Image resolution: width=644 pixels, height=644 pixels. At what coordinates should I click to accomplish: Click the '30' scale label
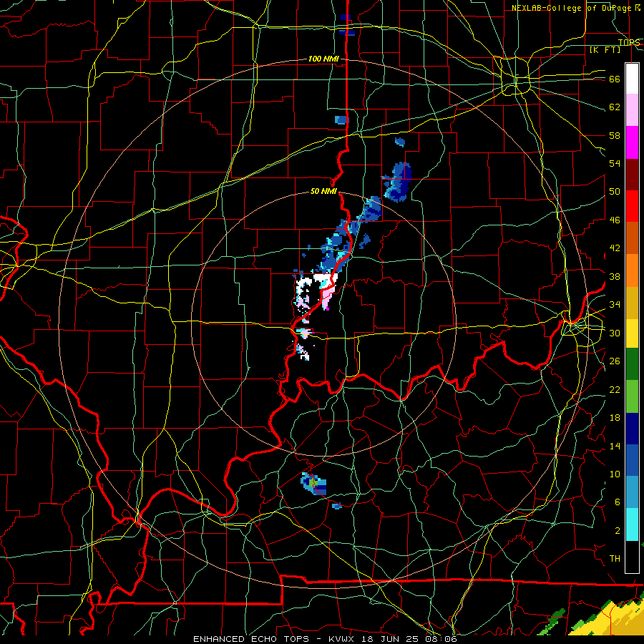coord(615,333)
